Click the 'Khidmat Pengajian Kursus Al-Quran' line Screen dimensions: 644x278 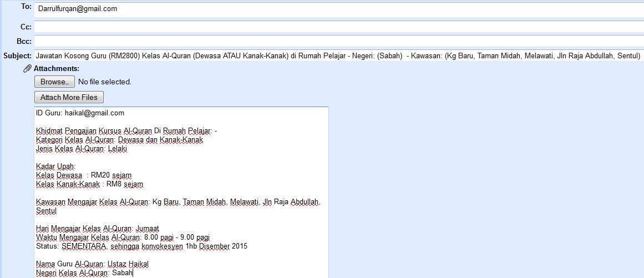[126, 131]
